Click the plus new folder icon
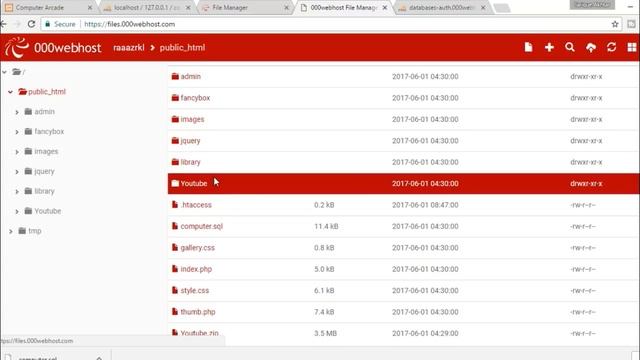The image size is (640, 360). (x=549, y=47)
